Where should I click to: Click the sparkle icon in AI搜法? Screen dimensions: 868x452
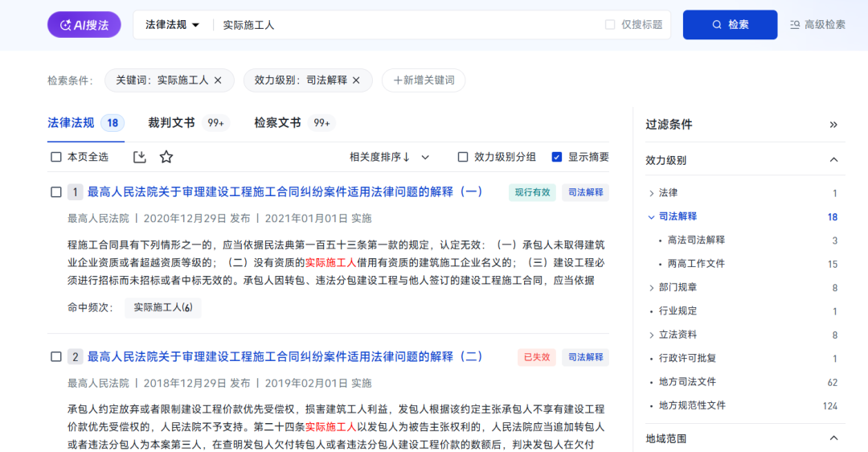click(x=65, y=25)
